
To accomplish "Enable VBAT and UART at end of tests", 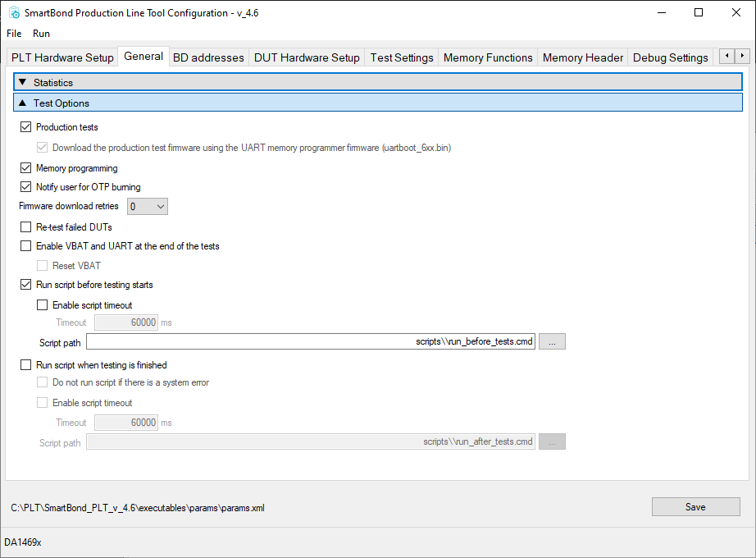I will tap(25, 246).
